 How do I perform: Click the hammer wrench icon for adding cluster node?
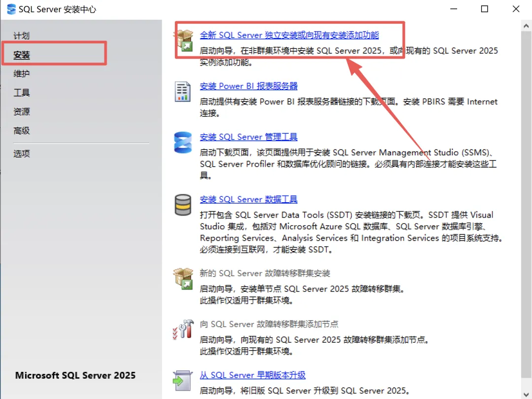[183, 329]
